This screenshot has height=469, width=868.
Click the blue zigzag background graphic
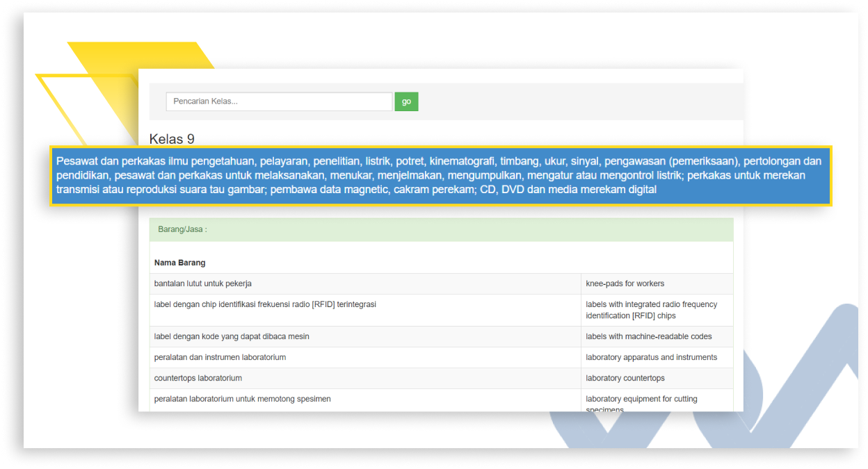pos(800,389)
